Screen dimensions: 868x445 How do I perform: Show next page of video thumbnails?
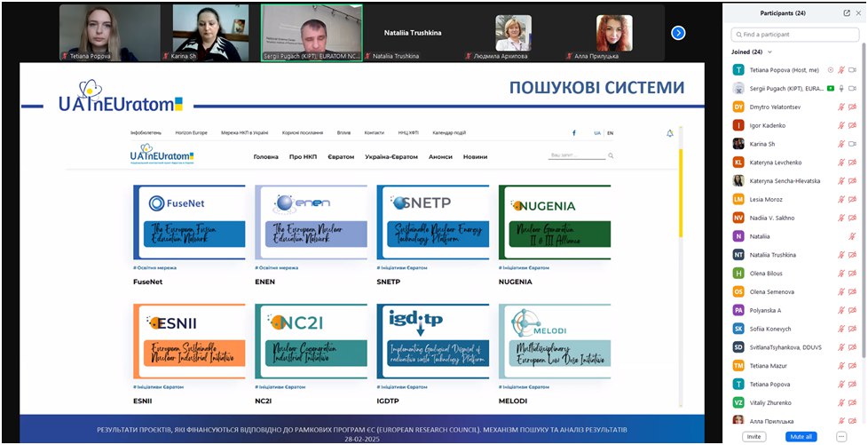click(x=678, y=33)
